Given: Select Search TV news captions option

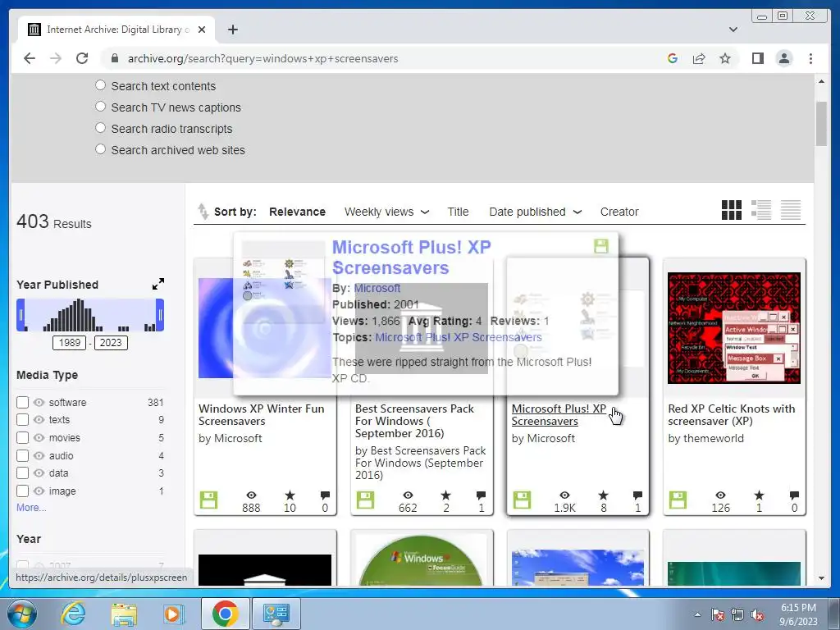Looking at the screenshot, I should 100,107.
